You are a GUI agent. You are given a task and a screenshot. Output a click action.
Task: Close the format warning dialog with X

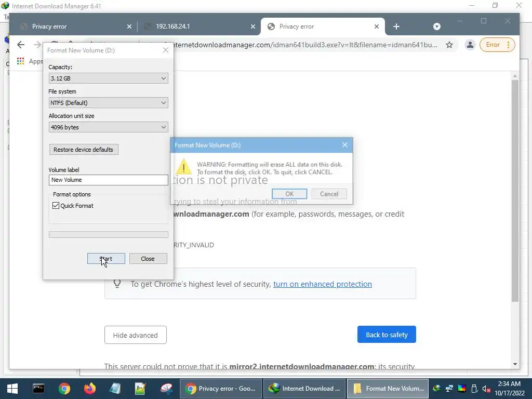[x=345, y=145]
